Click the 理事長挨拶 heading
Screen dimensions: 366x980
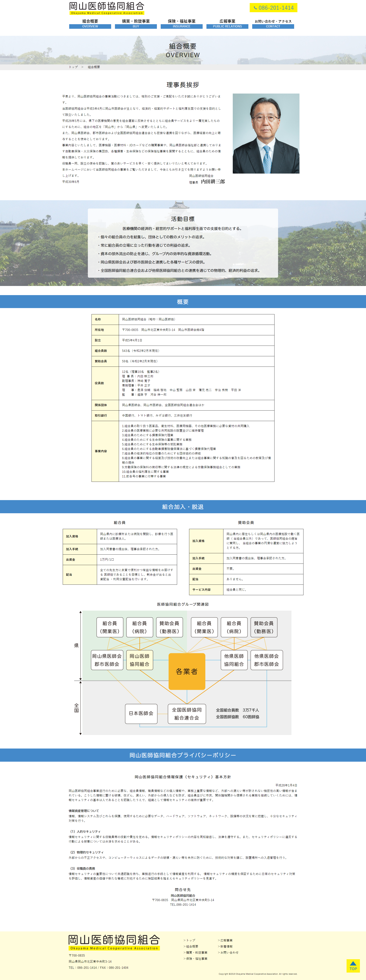click(x=183, y=85)
